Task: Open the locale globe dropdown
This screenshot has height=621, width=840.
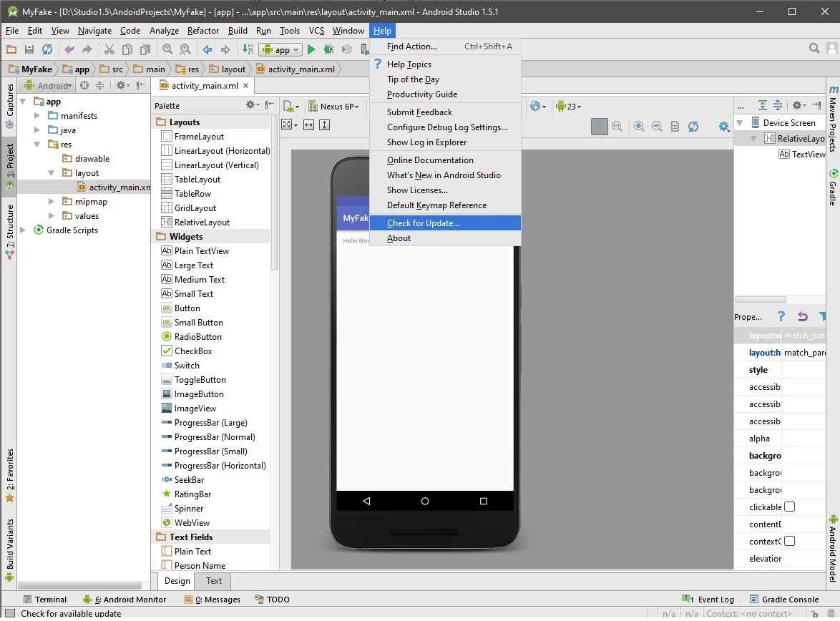Action: click(538, 107)
